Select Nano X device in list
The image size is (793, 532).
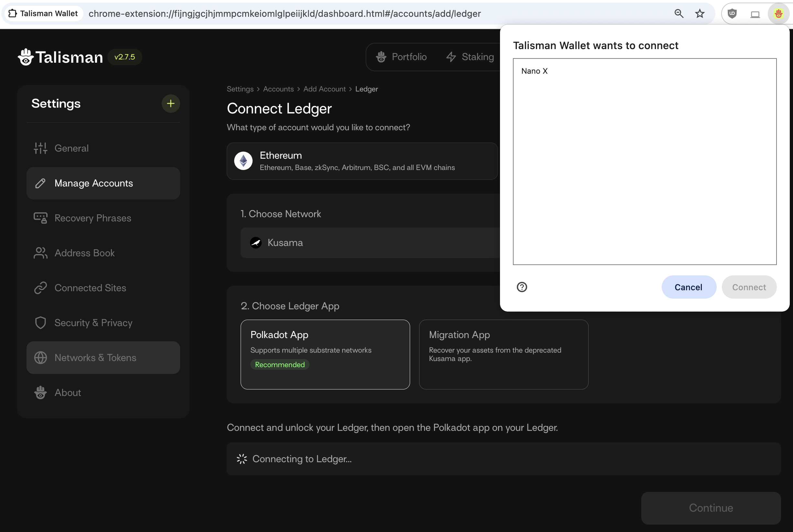[x=534, y=71]
